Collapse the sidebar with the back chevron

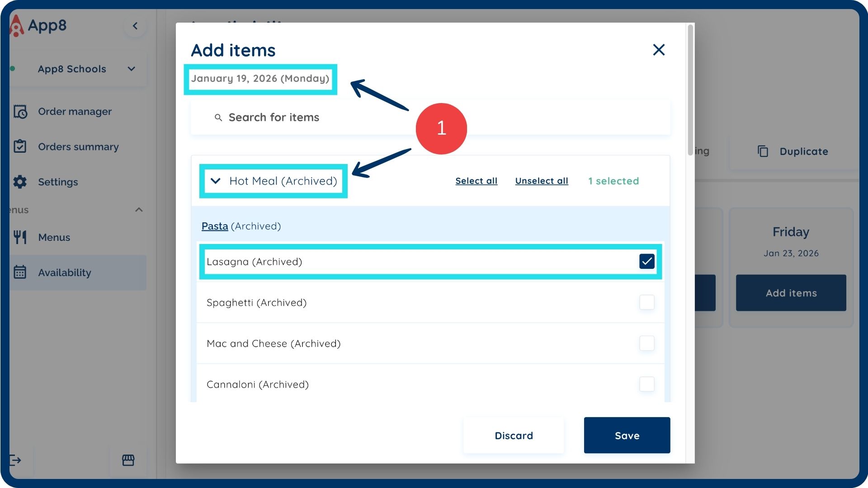click(135, 26)
